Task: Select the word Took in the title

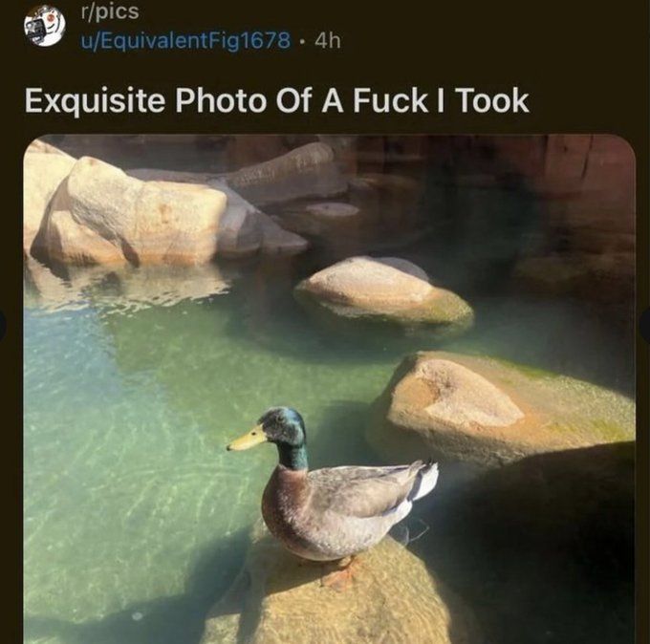Action: pos(492,100)
